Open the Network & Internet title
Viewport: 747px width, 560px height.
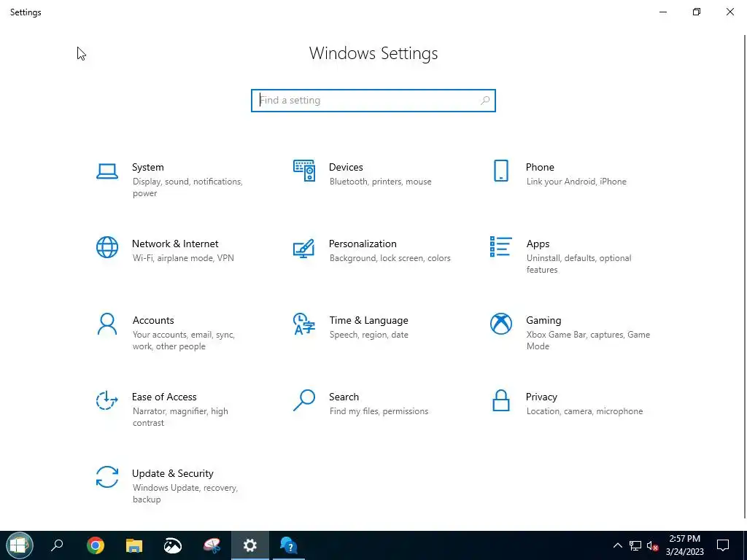point(175,244)
